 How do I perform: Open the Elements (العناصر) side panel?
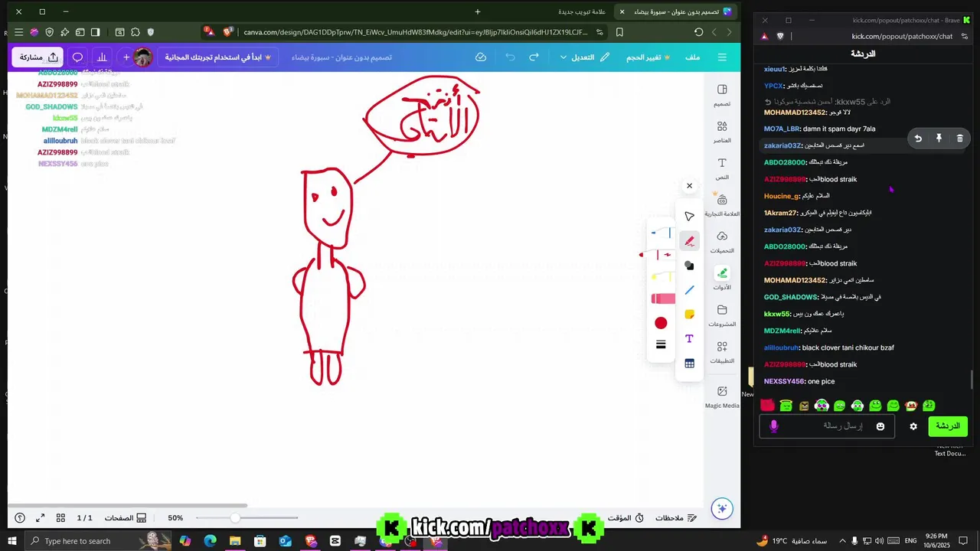coord(722,132)
